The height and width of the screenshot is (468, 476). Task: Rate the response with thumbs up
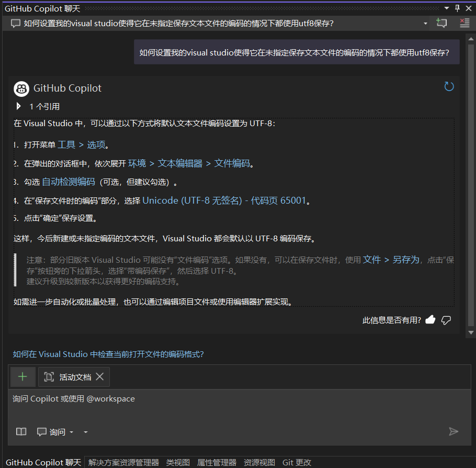(430, 320)
